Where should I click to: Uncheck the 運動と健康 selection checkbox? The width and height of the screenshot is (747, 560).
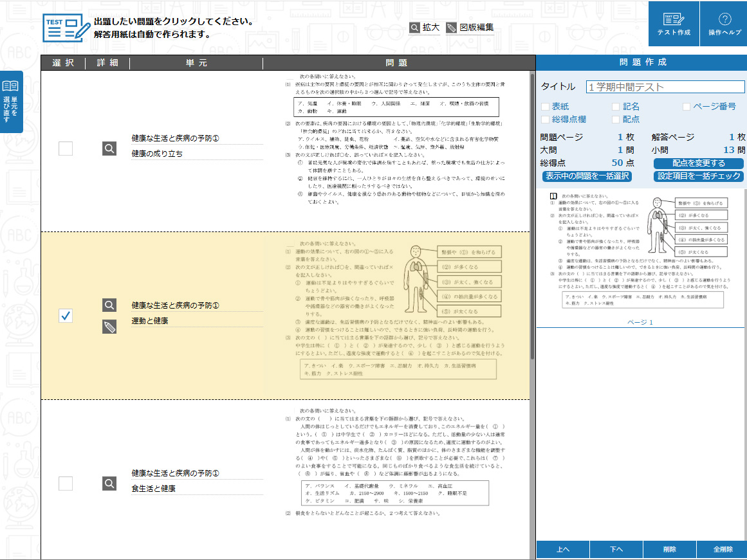coord(66,316)
